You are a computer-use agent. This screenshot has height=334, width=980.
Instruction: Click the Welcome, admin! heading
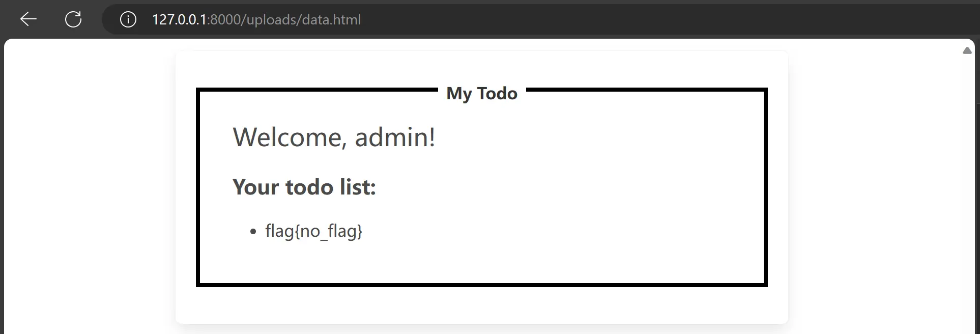[x=334, y=137]
